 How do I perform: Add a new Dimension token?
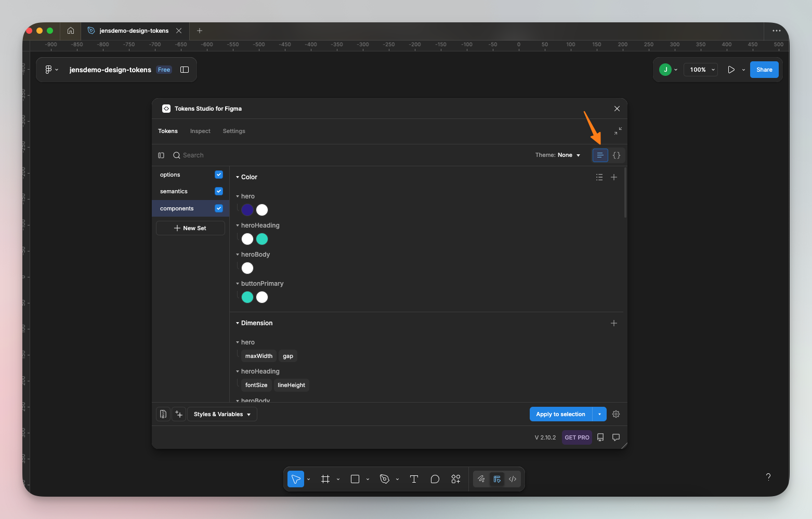(x=614, y=323)
